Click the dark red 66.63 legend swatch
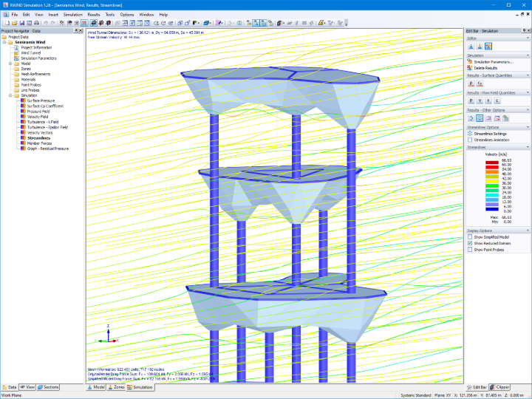532x399 pixels. coord(491,163)
